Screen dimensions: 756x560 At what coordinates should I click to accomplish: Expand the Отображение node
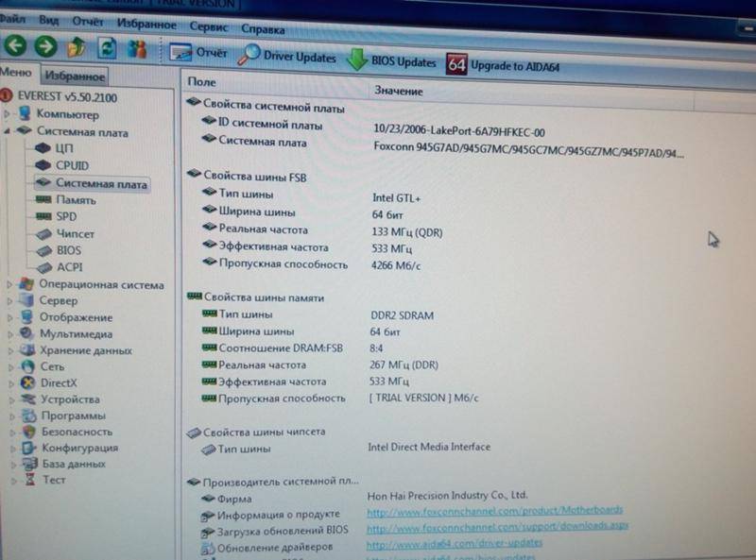tap(10, 317)
